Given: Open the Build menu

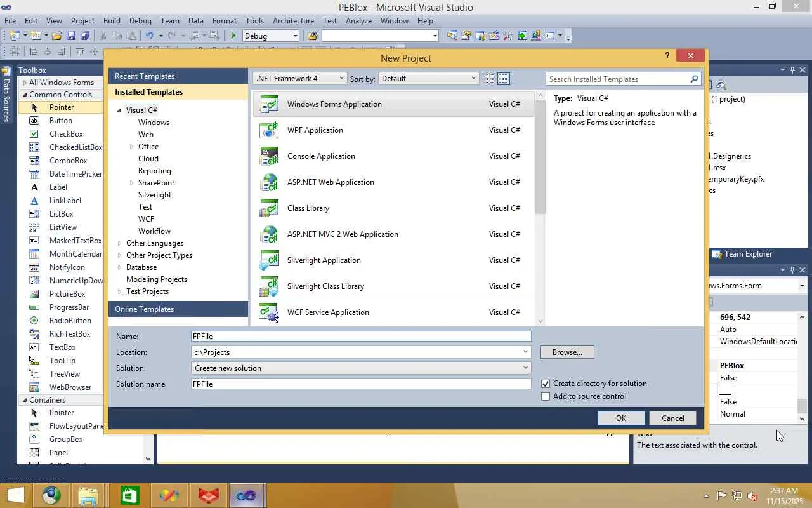Looking at the screenshot, I should (x=112, y=21).
